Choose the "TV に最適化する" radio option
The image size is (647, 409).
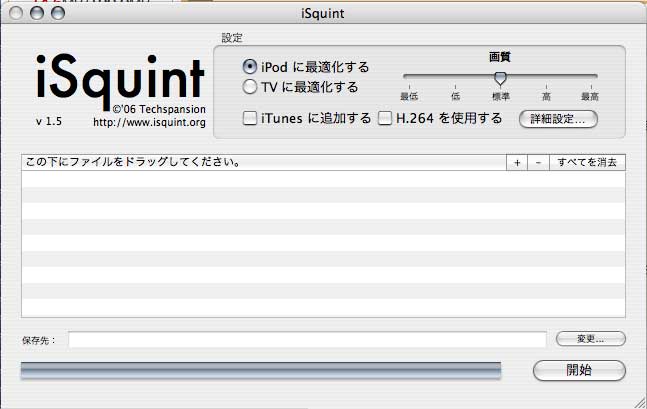pyautogui.click(x=250, y=87)
